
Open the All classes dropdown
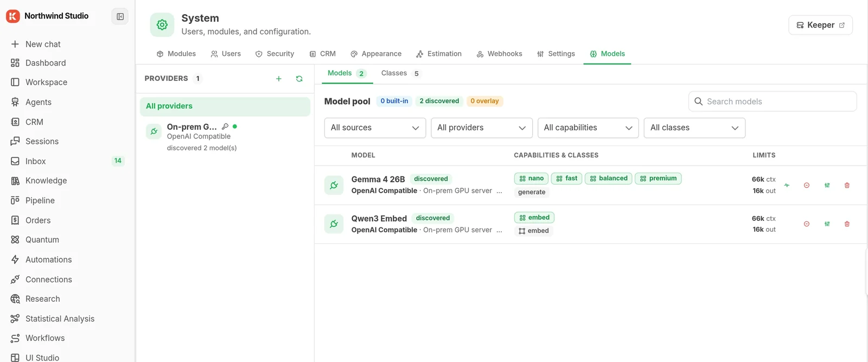(694, 128)
